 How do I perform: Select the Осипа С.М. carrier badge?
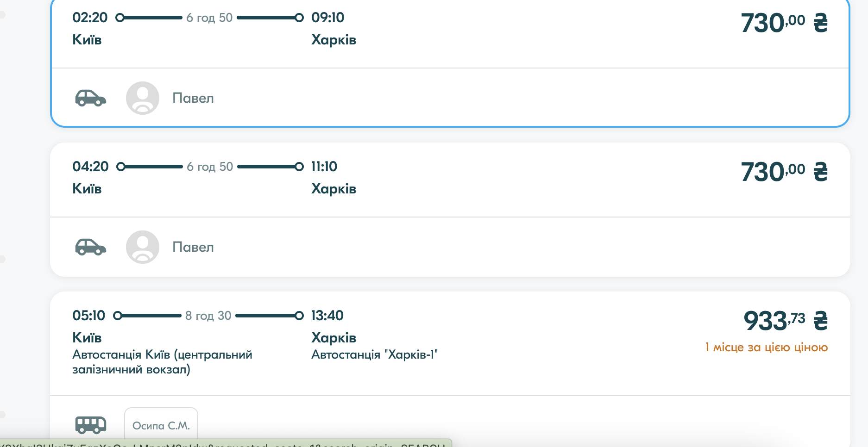(161, 425)
